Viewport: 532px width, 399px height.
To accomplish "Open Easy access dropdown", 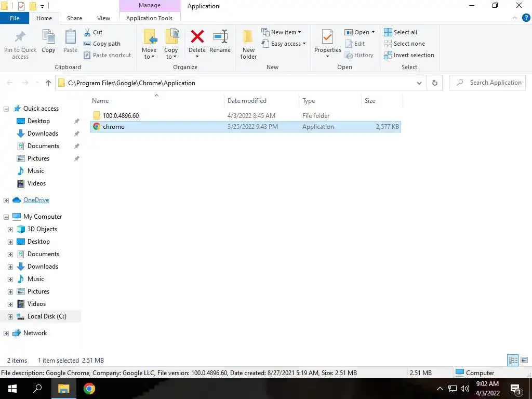I will pos(284,44).
